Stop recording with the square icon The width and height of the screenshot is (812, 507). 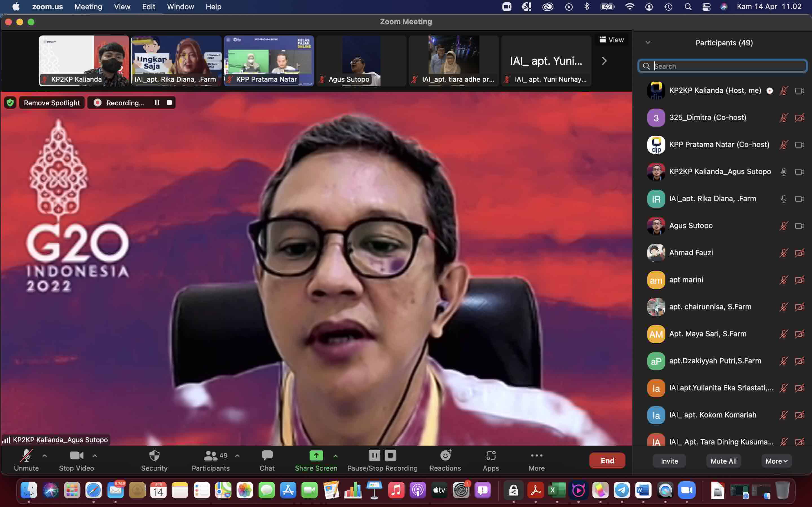tap(169, 103)
